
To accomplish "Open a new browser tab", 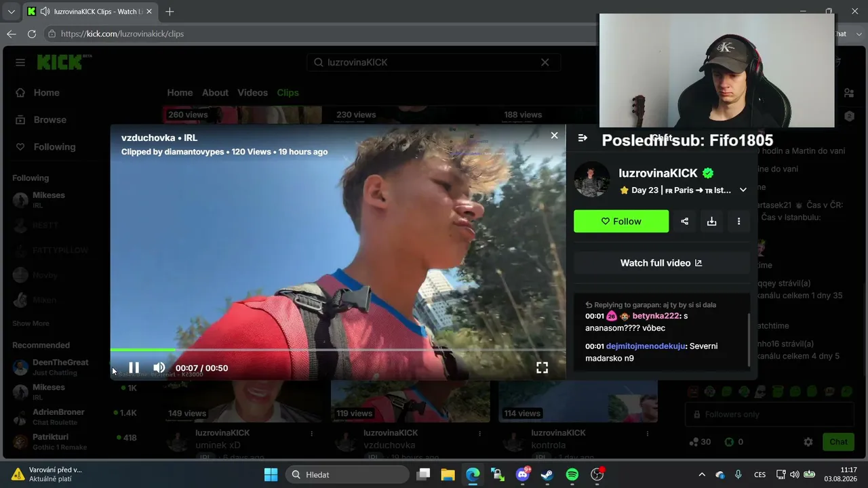I will (x=170, y=12).
